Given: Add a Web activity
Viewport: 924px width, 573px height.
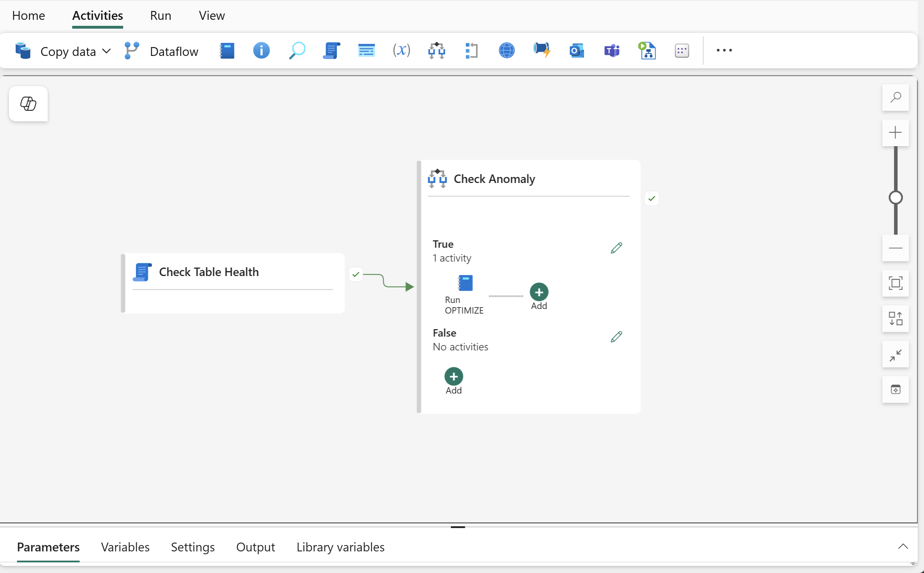Looking at the screenshot, I should (506, 50).
